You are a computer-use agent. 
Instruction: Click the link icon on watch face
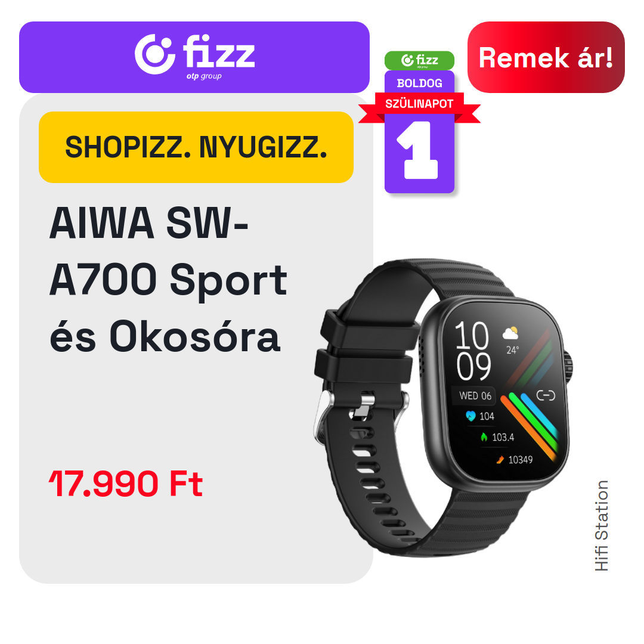tap(546, 395)
